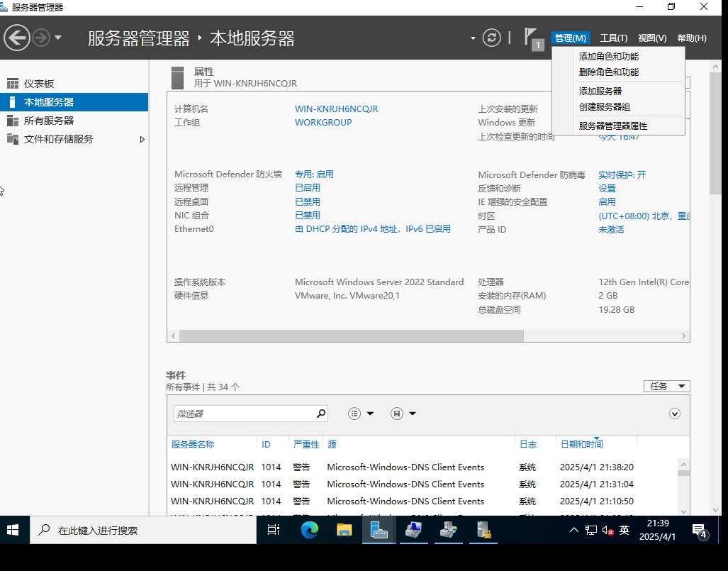Select event row dated 2025/4/1 21:31:04

tap(422, 484)
